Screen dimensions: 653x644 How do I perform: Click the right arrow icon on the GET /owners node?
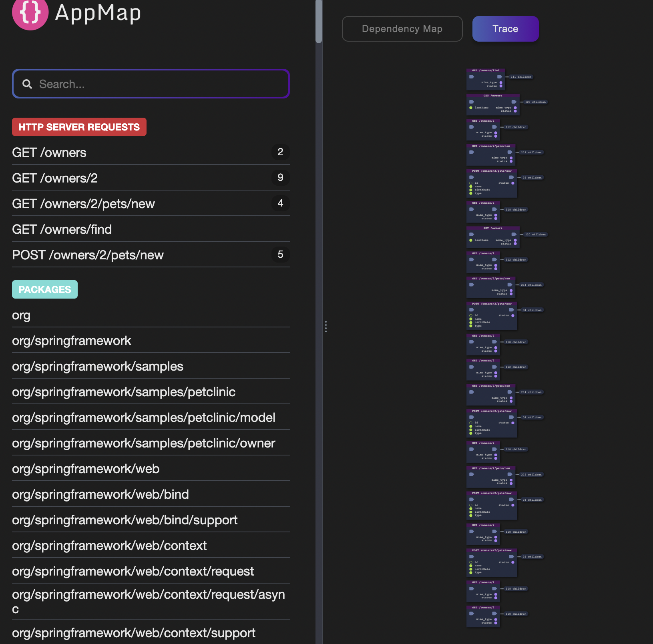[514, 102]
